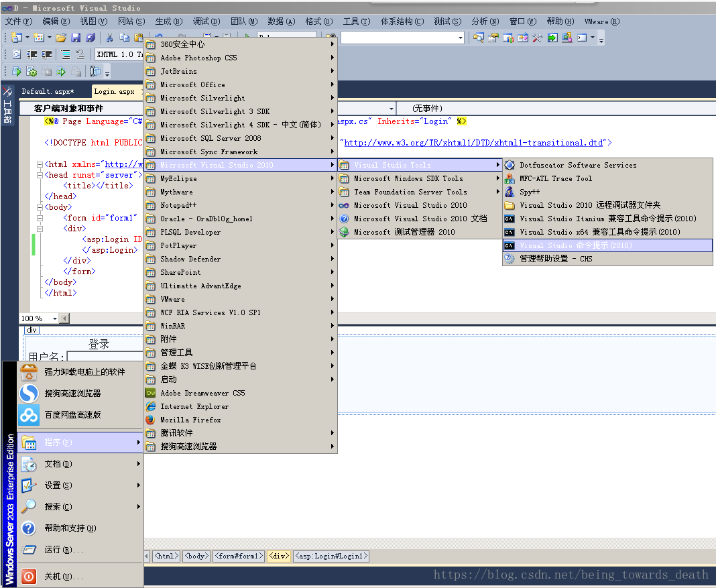
Task: Select the <asp:Login#Login1> tag navigator button
Action: coord(331,556)
